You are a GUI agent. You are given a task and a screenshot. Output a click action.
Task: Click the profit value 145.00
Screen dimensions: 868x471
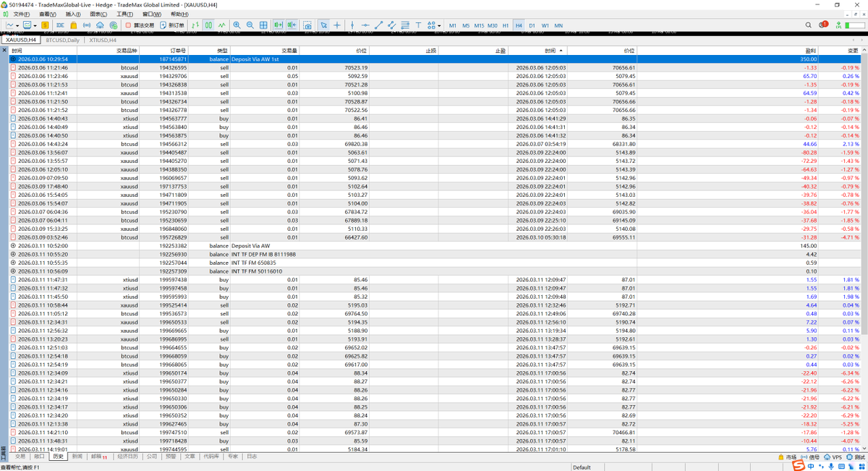(x=808, y=246)
